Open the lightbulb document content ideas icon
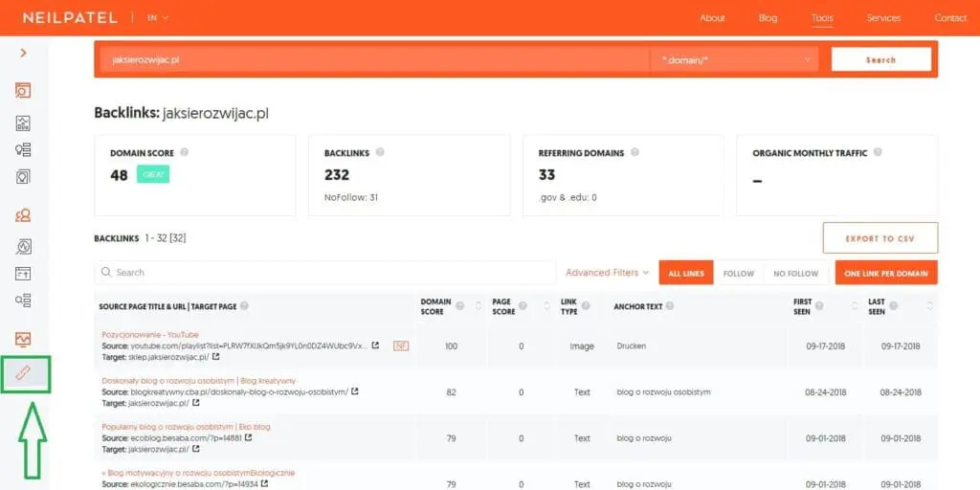 (x=23, y=177)
